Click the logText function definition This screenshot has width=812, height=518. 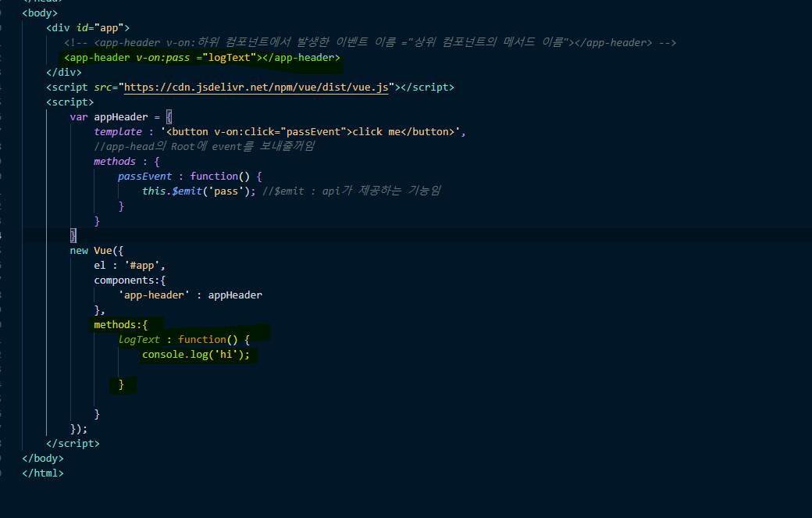[183, 340]
